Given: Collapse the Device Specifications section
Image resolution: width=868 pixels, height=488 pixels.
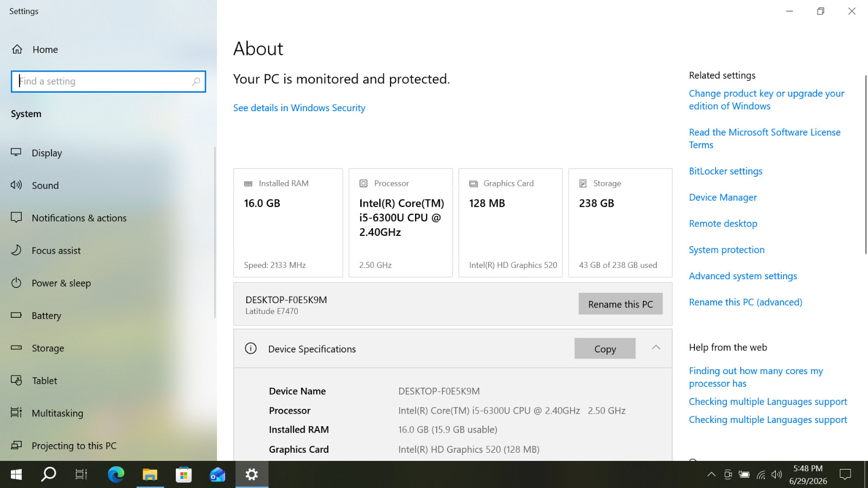Looking at the screenshot, I should point(656,348).
